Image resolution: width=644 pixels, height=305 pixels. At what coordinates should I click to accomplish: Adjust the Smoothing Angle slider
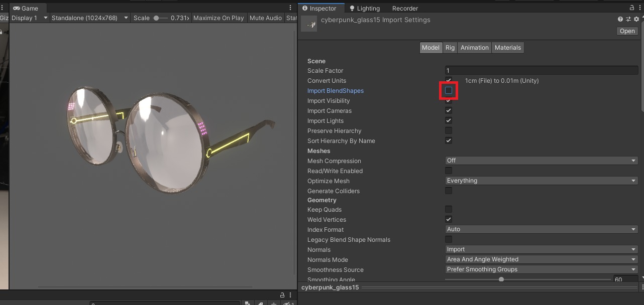tap(500, 279)
